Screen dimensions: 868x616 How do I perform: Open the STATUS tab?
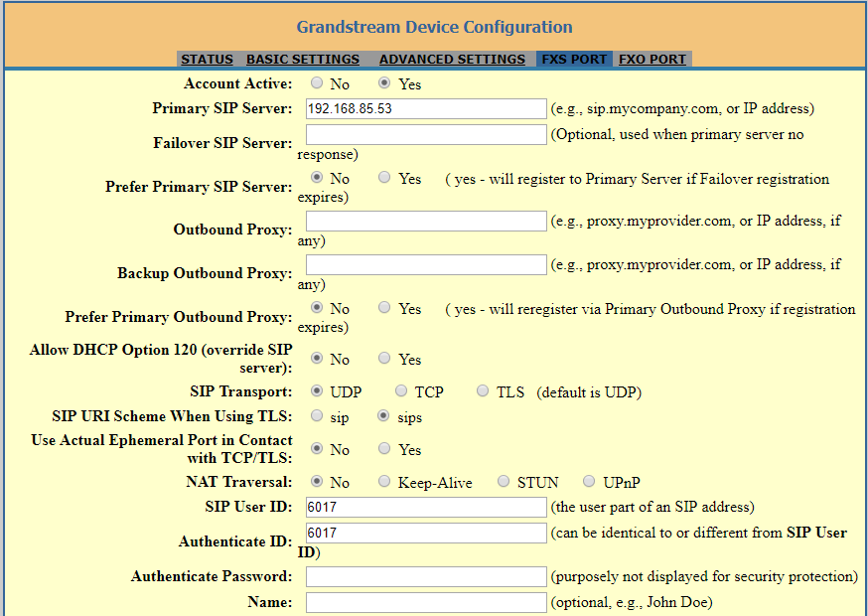(x=207, y=60)
